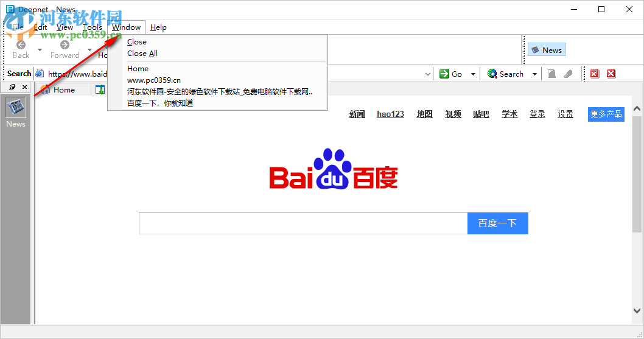This screenshot has height=339, width=644.
Task: Open the View menu
Action: point(65,27)
